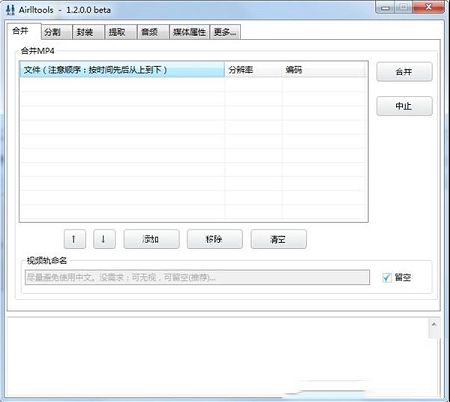
Task: Click the 中止 button to abort
Action: point(404,106)
